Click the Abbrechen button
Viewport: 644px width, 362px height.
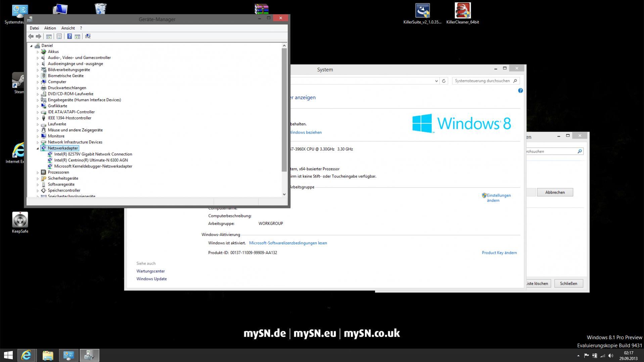pyautogui.click(x=555, y=192)
